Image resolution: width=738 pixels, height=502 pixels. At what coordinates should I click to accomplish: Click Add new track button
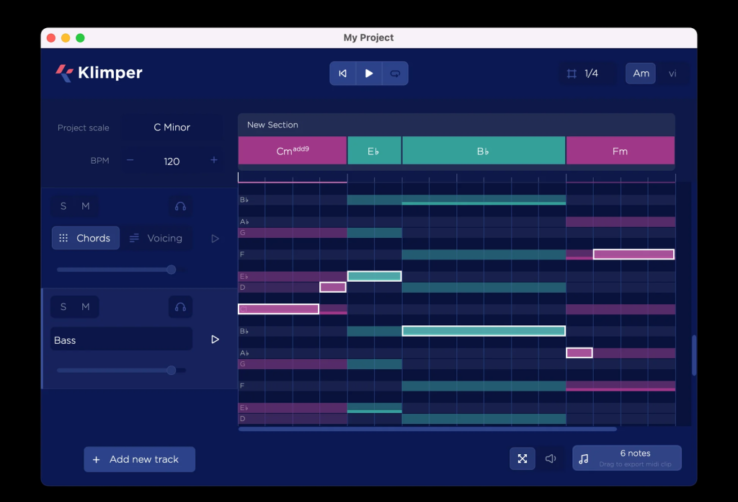139,459
